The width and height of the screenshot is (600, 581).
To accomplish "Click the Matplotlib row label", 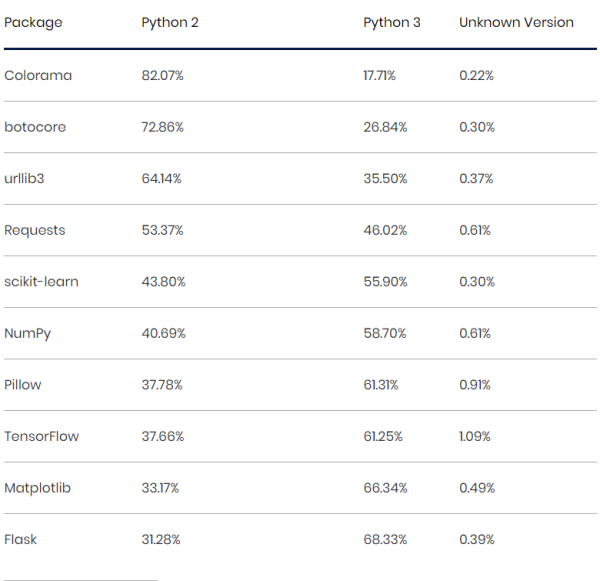I will [37, 488].
